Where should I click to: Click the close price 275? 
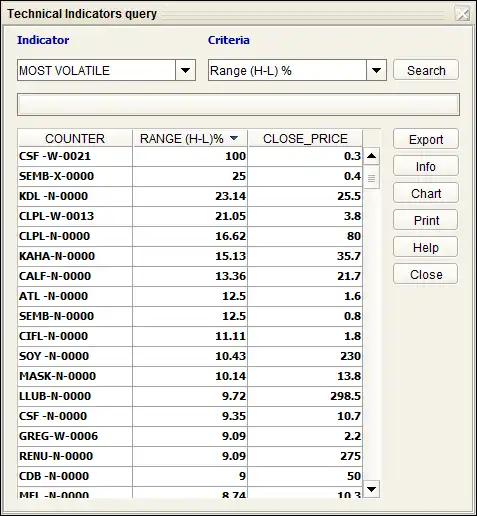click(x=351, y=456)
